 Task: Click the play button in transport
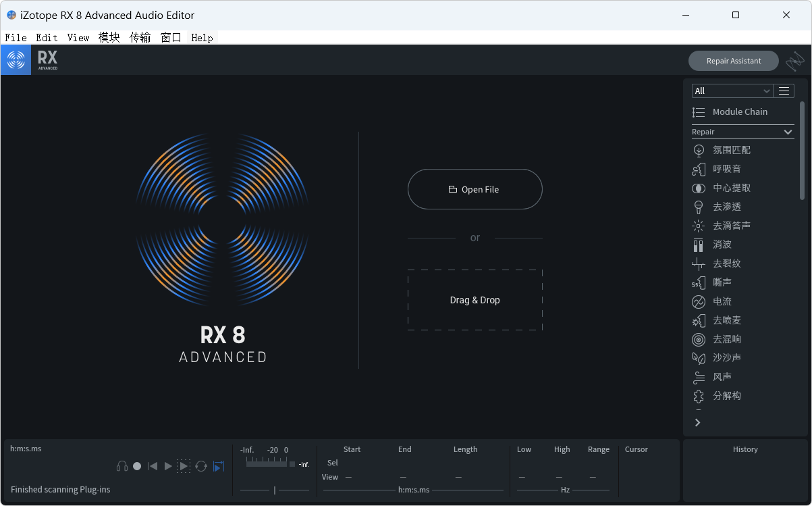click(168, 466)
